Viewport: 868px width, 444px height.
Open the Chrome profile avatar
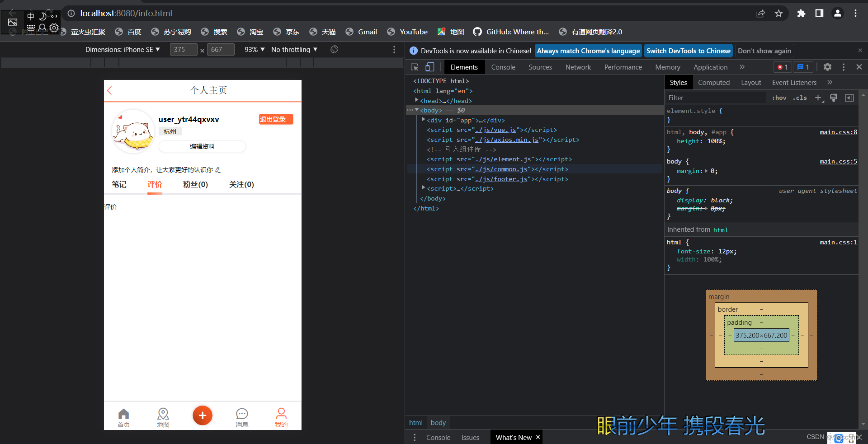[x=838, y=14]
